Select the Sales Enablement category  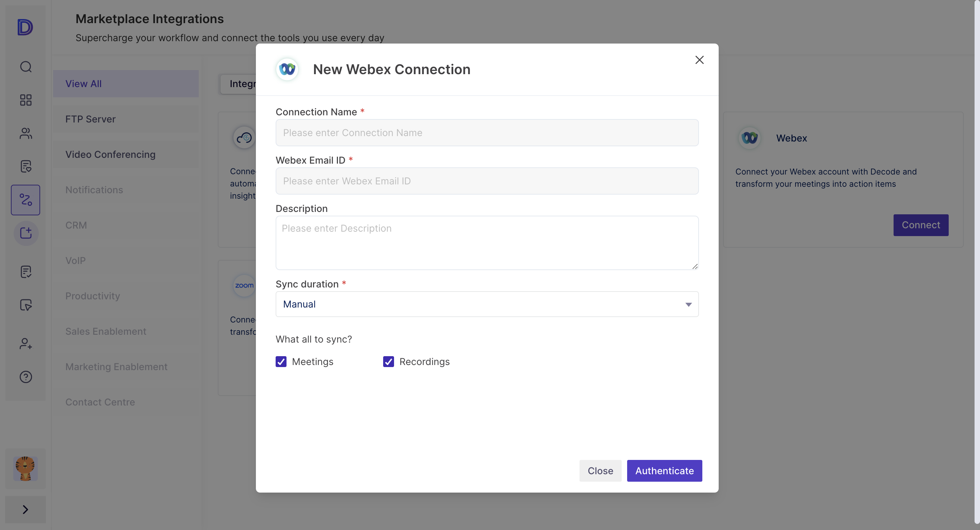pyautogui.click(x=126, y=331)
